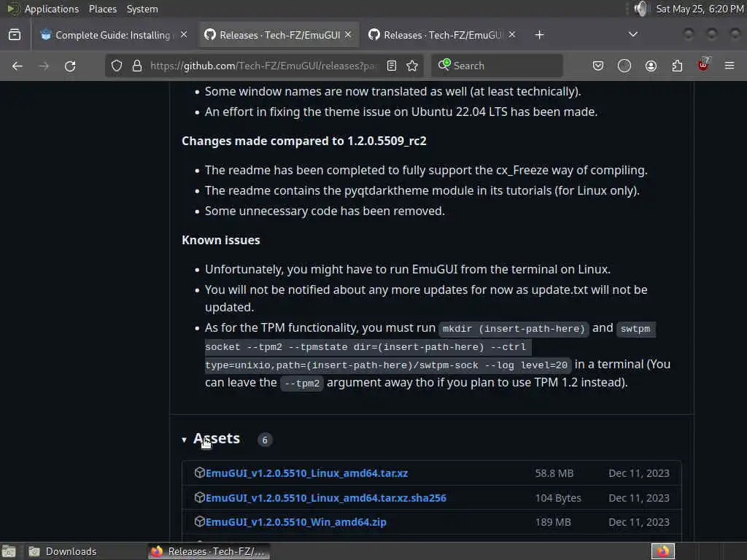Select Releases Tech-FZ Firefox taskbar entry

coord(209,551)
